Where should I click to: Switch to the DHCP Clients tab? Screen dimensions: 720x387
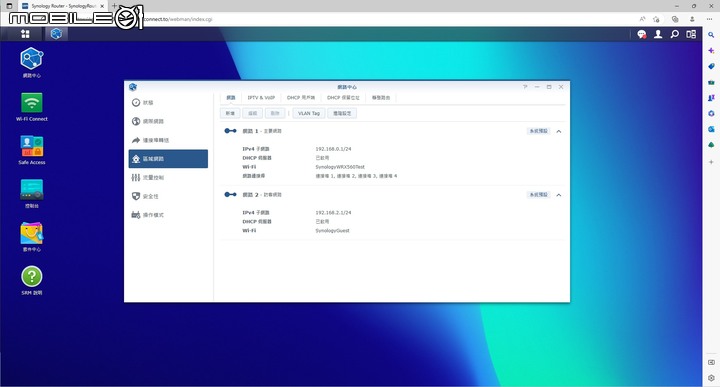click(301, 98)
